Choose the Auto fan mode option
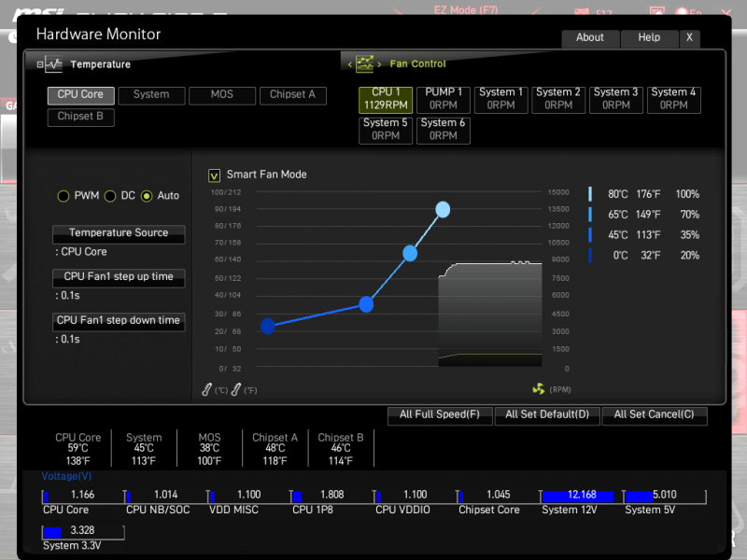 (x=147, y=196)
